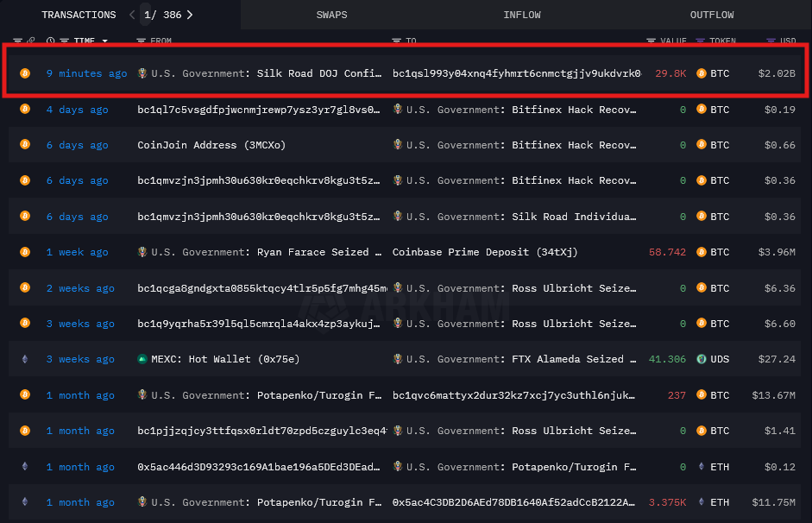Open sender address bc1q9yqrha5r39l5ql5cmrqla4…
Image resolution: width=812 pixels, height=523 pixels.
click(258, 324)
